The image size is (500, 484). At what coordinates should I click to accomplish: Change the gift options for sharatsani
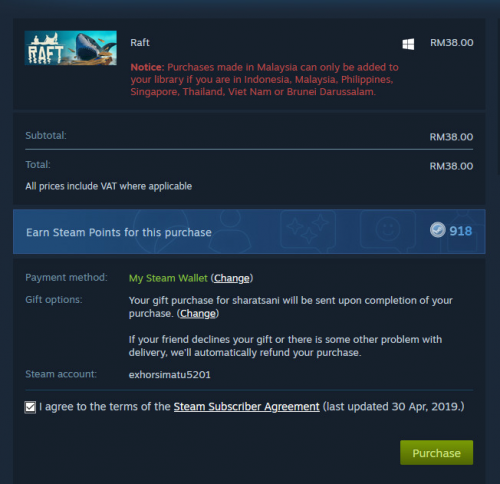pyautogui.click(x=198, y=313)
